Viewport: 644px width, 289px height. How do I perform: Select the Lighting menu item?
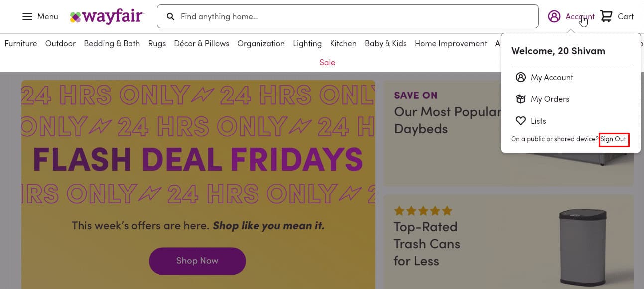pos(307,44)
